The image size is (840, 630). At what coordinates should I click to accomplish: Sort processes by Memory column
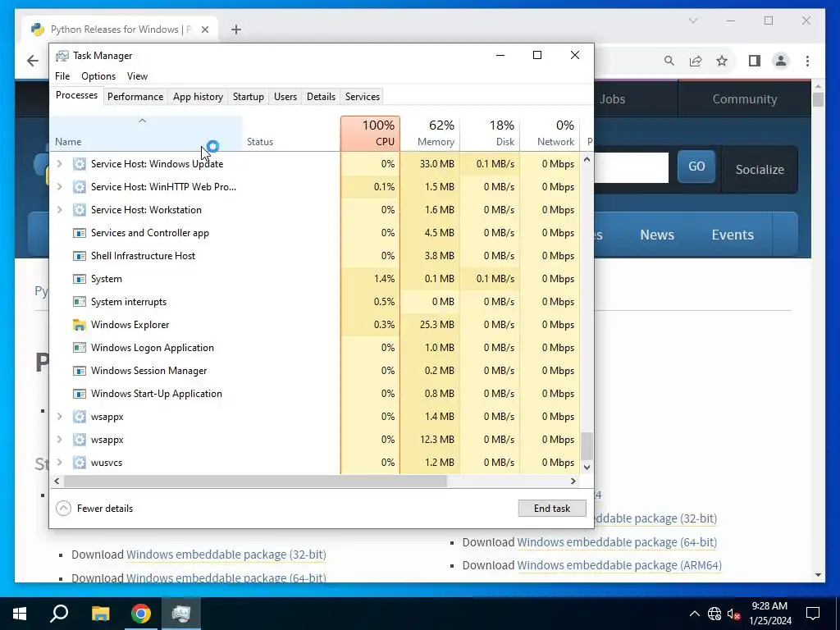(x=430, y=134)
